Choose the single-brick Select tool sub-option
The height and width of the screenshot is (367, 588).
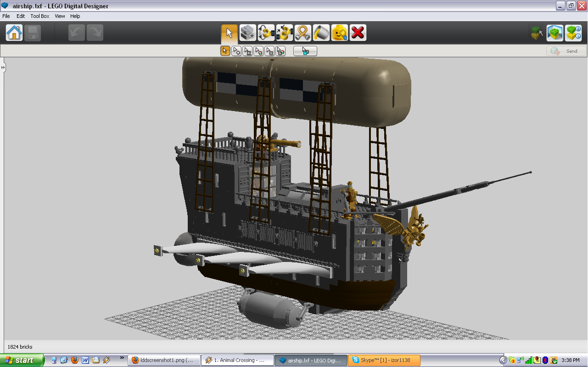click(225, 51)
